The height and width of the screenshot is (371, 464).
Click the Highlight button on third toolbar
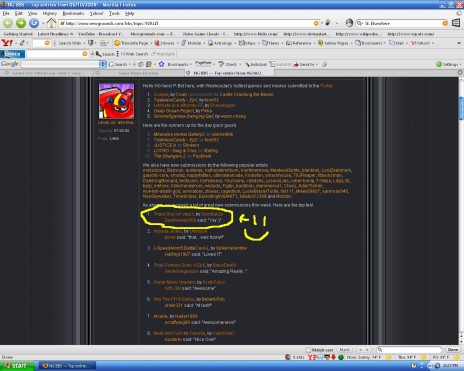(163, 54)
